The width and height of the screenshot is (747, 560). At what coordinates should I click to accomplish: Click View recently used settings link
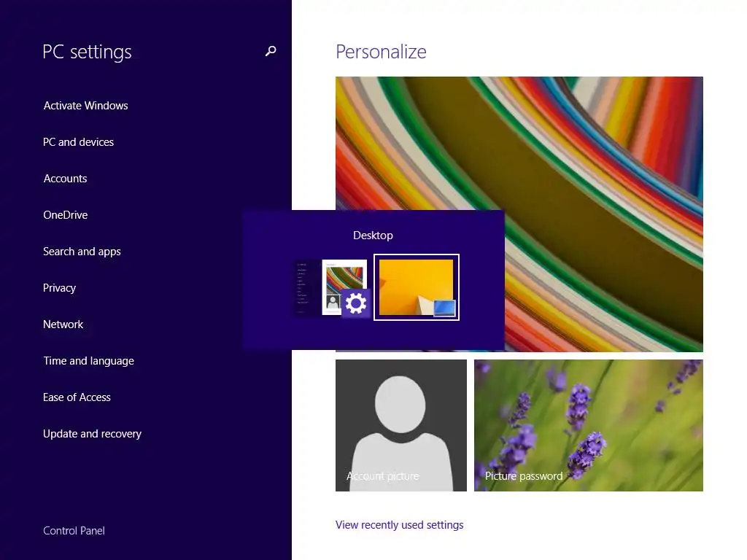click(x=399, y=525)
